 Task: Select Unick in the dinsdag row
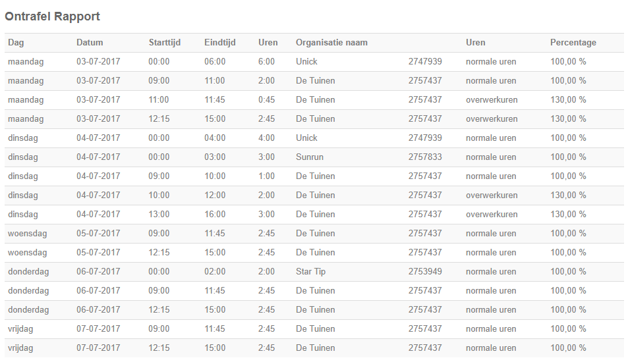[306, 138]
